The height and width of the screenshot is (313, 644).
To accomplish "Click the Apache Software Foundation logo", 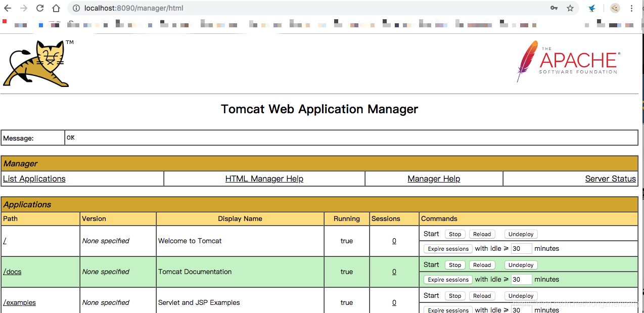I will [568, 61].
